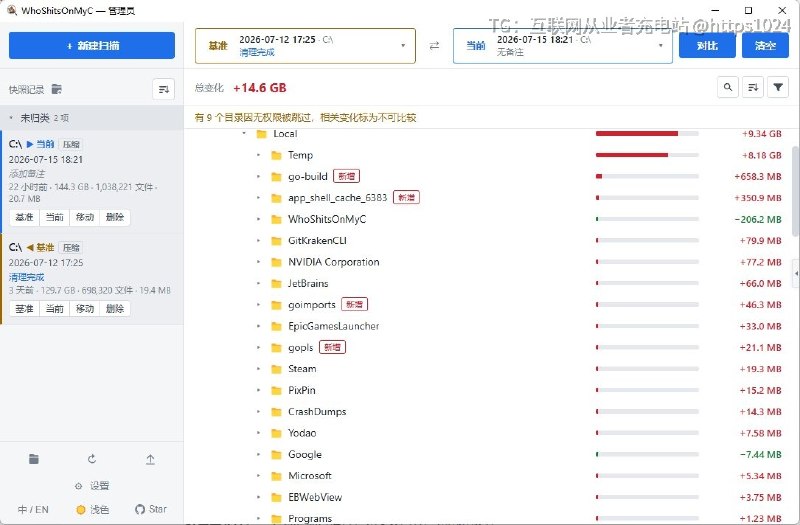Expand the go-build folder
The width and height of the screenshot is (800, 525).
(258, 177)
